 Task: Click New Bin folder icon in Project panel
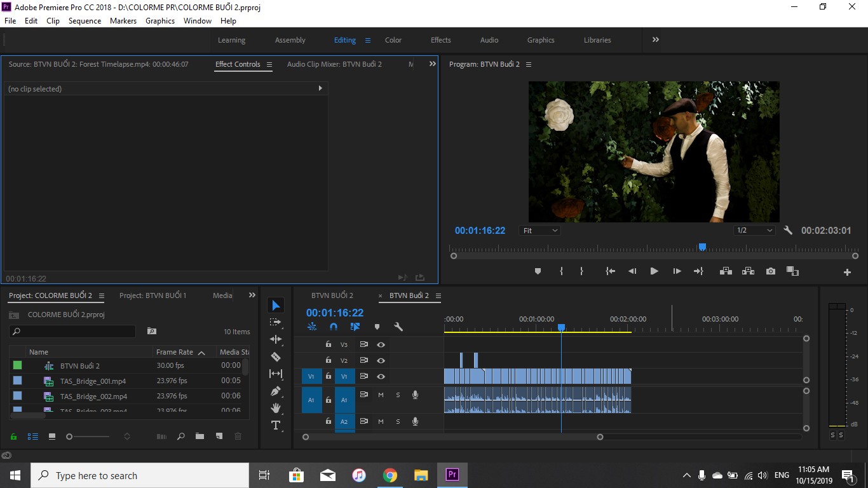pyautogui.click(x=200, y=437)
